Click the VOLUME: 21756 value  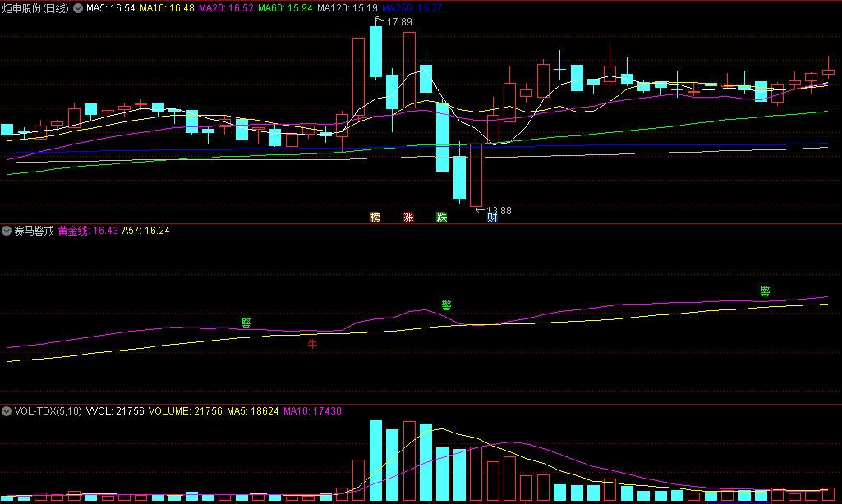pos(186,411)
